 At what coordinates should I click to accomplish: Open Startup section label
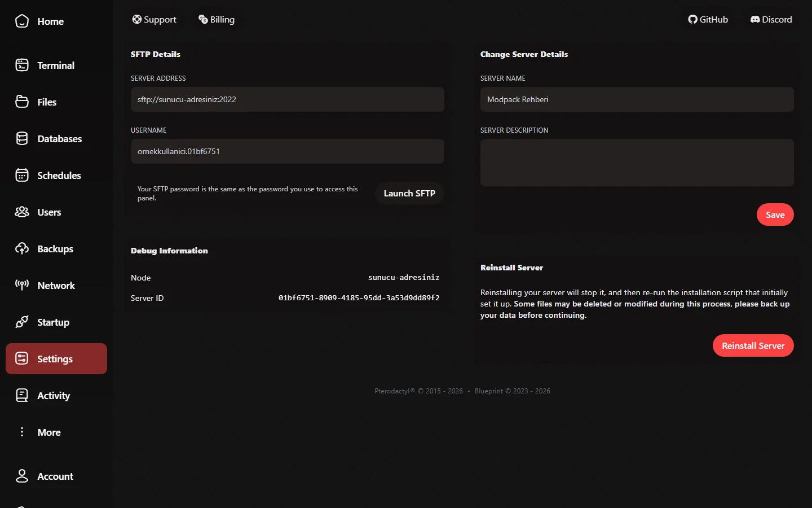53,322
